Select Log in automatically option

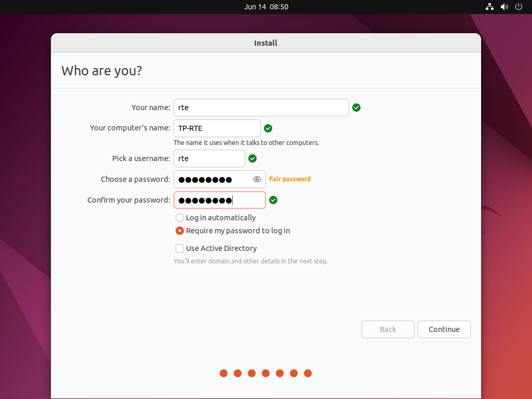click(x=180, y=218)
